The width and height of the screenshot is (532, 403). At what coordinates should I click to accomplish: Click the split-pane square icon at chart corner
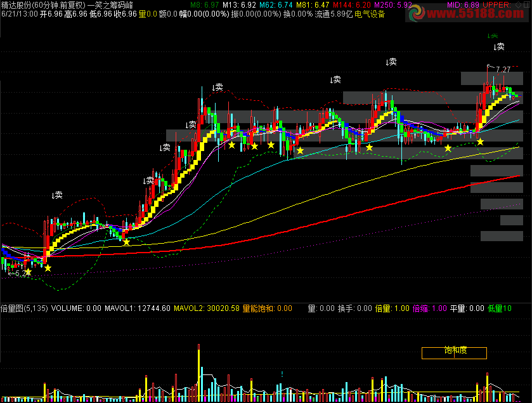[528, 4]
